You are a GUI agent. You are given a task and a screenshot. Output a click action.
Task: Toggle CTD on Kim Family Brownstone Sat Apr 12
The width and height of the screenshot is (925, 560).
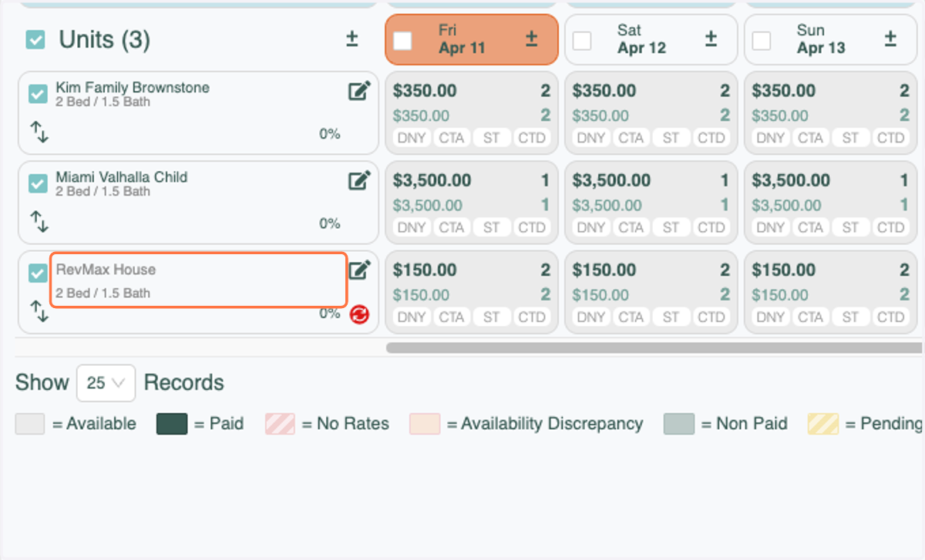pos(711,139)
